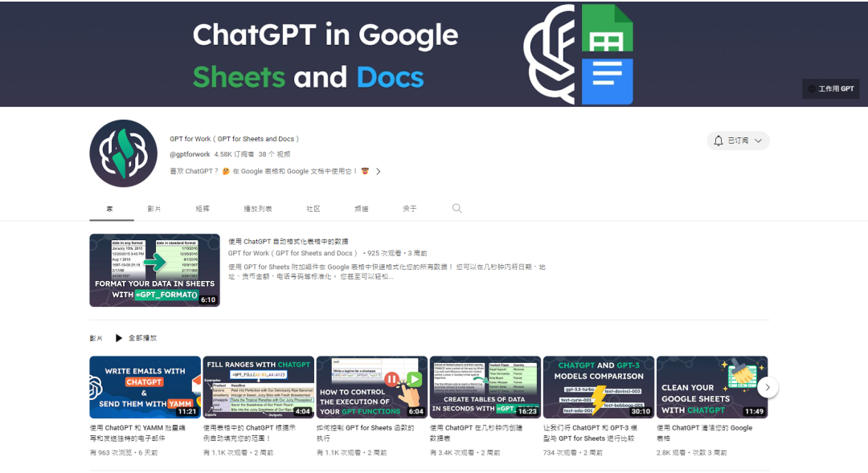This screenshot has width=868, height=473.
Task: Open Create Tables of Data thumbnail
Action: click(x=485, y=387)
